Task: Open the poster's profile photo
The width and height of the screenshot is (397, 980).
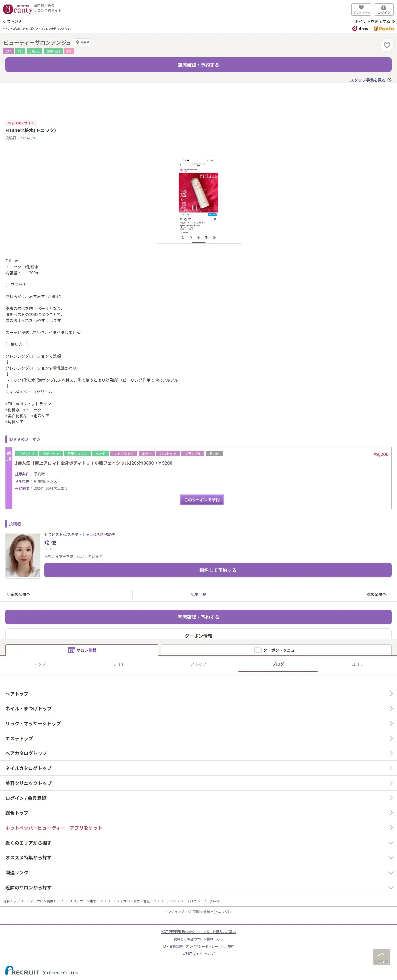Action: point(23,555)
